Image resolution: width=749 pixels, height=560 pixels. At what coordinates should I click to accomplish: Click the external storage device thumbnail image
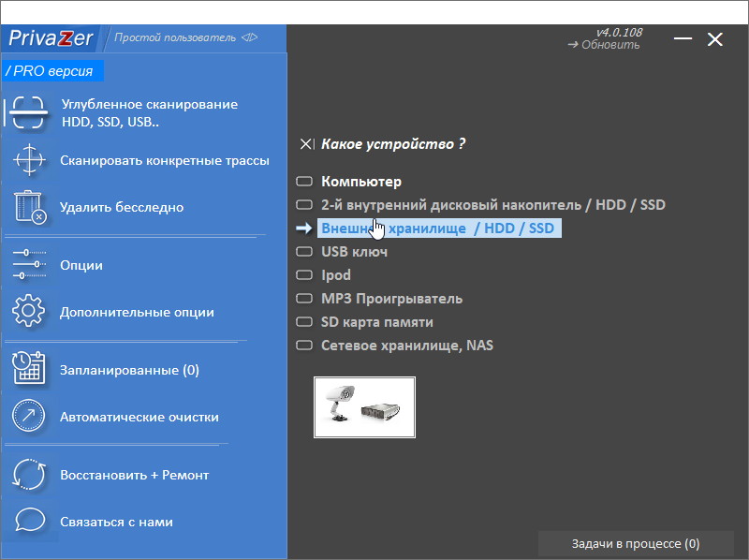[364, 407]
